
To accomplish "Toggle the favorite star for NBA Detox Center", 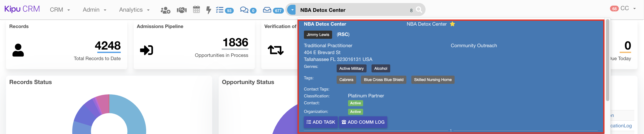I will click(x=452, y=24).
